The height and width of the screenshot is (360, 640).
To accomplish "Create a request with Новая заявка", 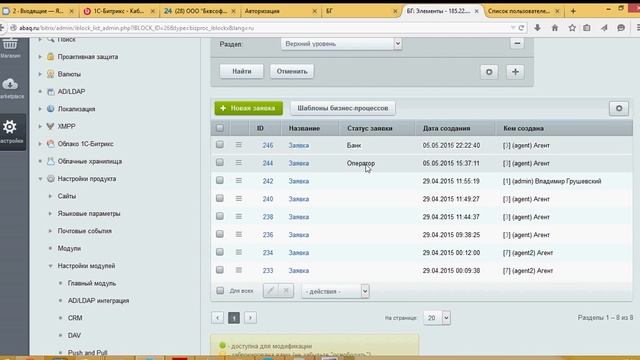I will coord(249,108).
